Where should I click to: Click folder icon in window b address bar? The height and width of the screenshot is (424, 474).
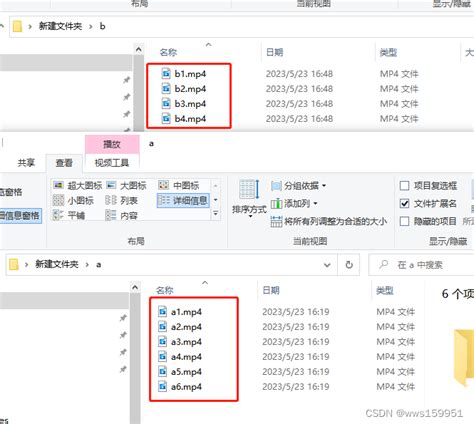(x=17, y=26)
